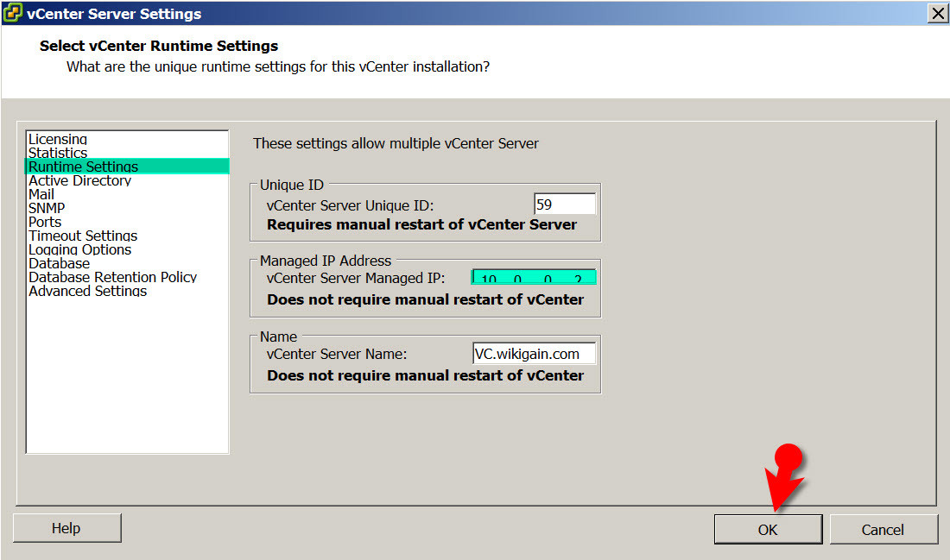This screenshot has width=950, height=560.
Task: Open Help for this dialog
Action: pos(66,528)
